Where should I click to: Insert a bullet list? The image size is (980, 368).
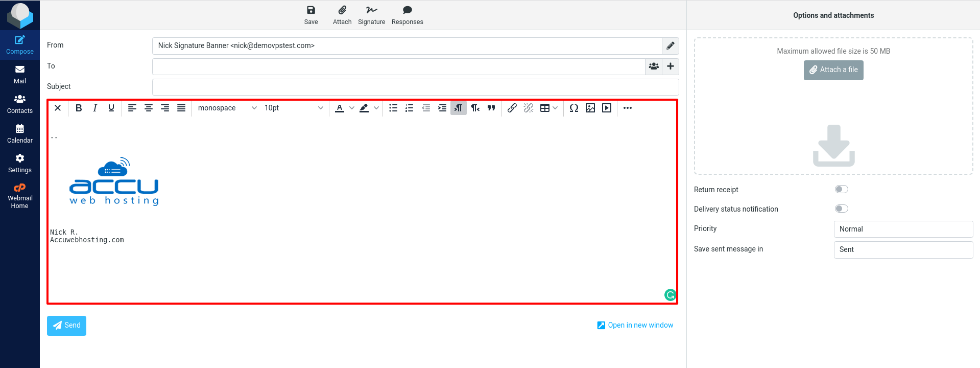[x=393, y=108]
